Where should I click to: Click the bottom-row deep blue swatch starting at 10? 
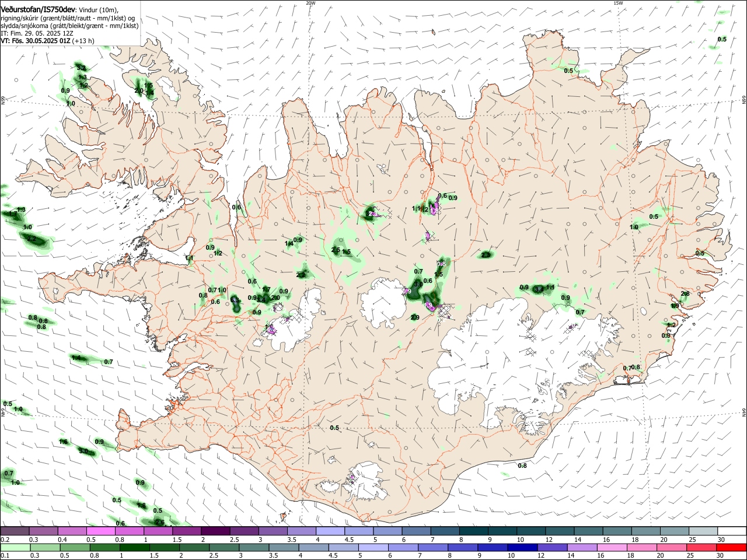tap(523, 547)
